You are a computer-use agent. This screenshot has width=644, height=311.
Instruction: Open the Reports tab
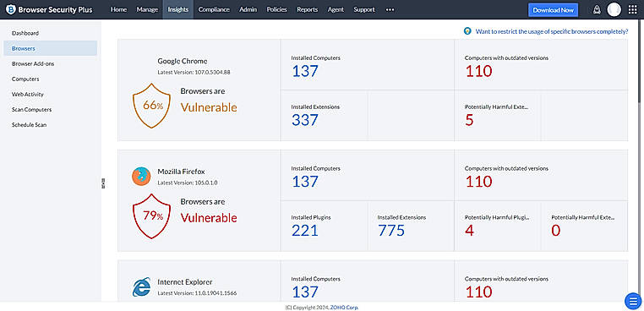[308, 9]
